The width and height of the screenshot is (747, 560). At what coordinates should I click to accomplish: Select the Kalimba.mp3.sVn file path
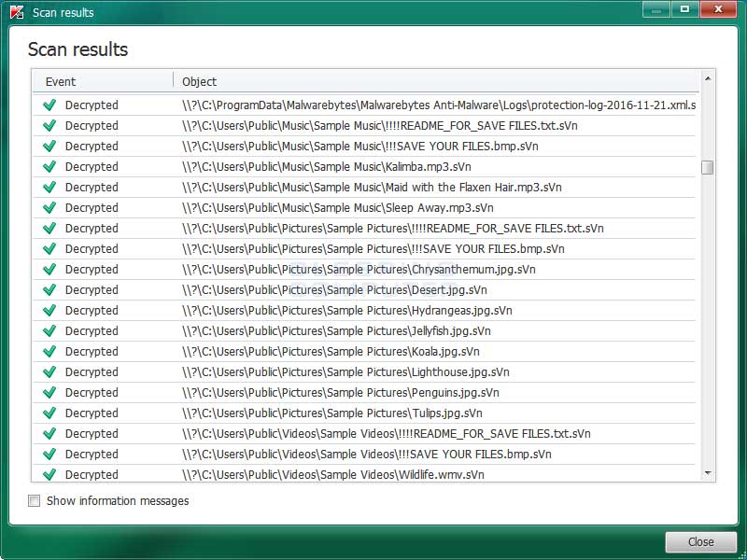(x=327, y=167)
